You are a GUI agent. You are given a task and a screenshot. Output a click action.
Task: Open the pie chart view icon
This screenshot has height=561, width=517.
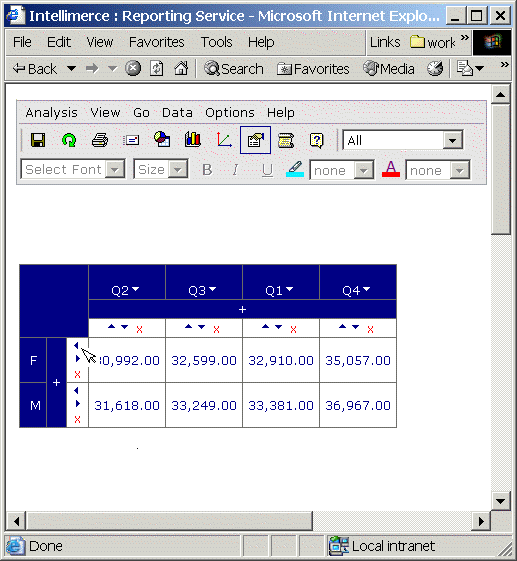pos(162,140)
